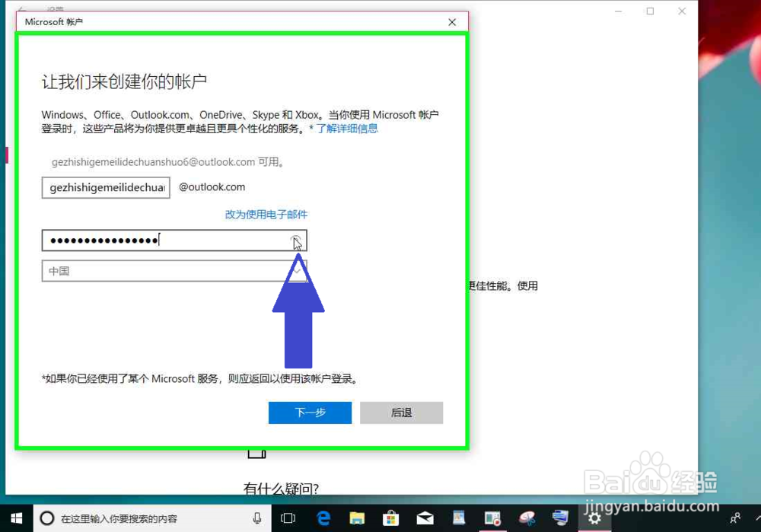This screenshot has height=532, width=761.
Task: Open the Mail app from the taskbar
Action: tap(425, 518)
